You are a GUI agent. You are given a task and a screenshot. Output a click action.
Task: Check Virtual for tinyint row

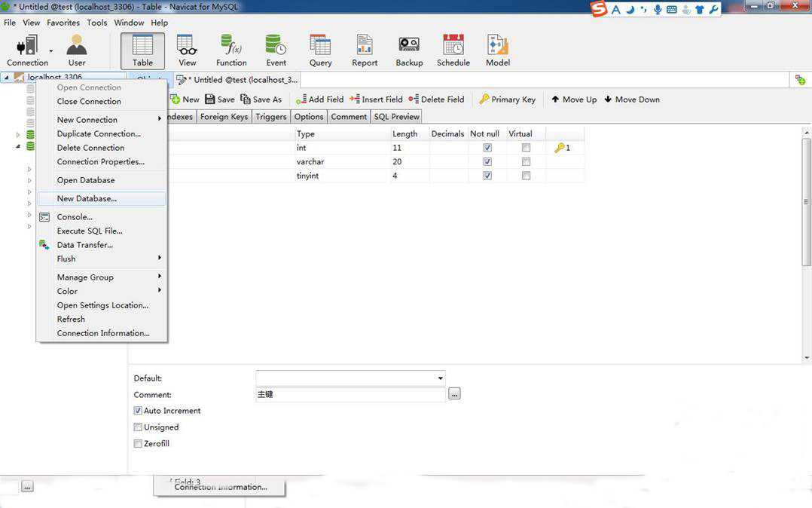[526, 176]
